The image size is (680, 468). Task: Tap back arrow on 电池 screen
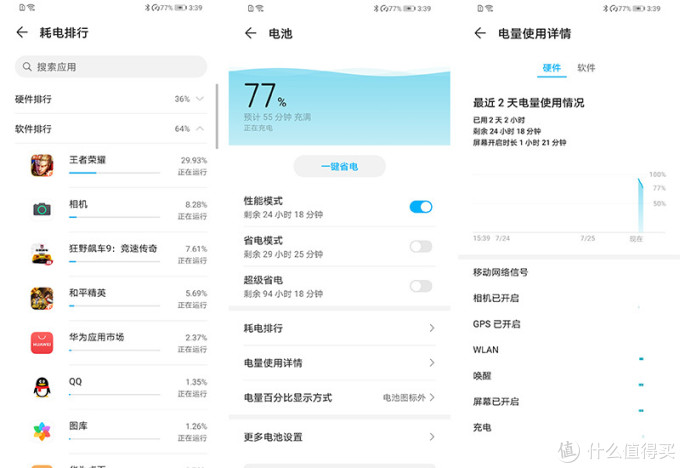251,33
